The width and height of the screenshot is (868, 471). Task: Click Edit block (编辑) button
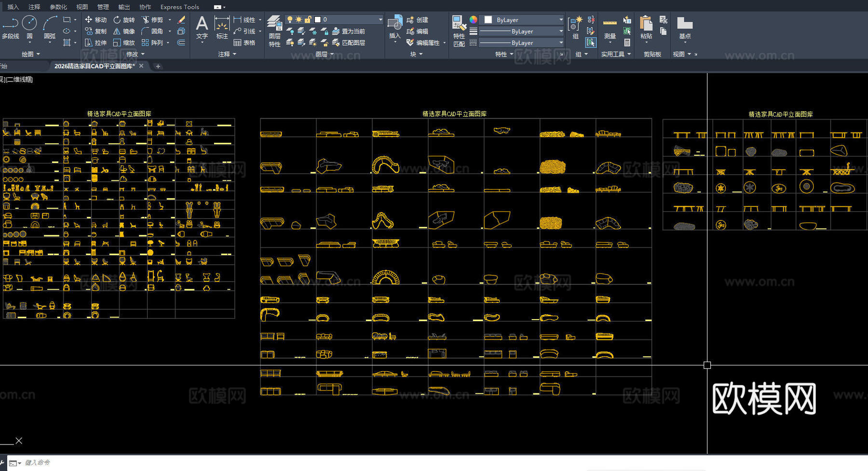coord(418,31)
